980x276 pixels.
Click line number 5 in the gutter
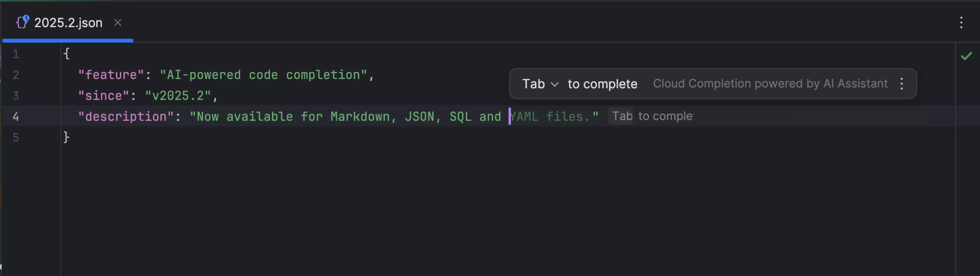click(16, 138)
